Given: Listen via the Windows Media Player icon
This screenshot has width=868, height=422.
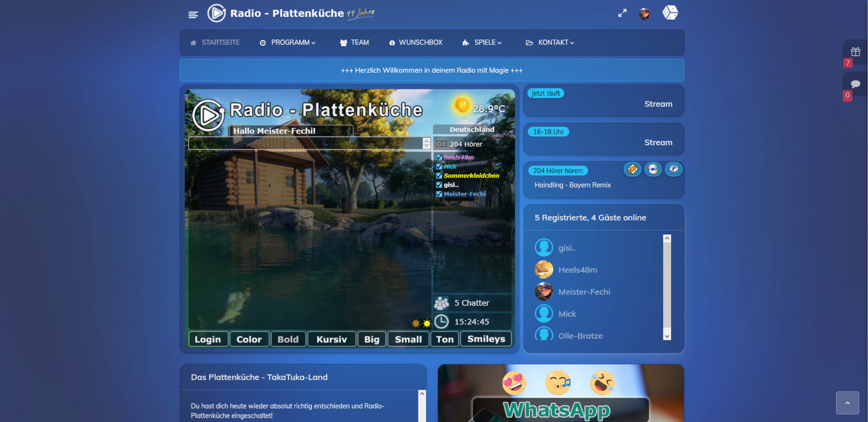Looking at the screenshot, I should tap(653, 169).
